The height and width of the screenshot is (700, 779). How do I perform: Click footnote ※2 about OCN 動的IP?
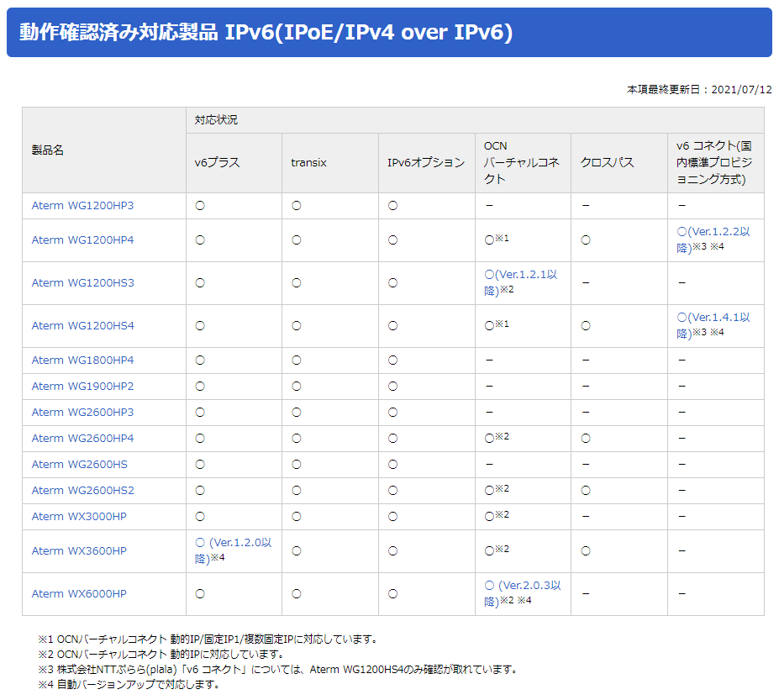point(161,655)
